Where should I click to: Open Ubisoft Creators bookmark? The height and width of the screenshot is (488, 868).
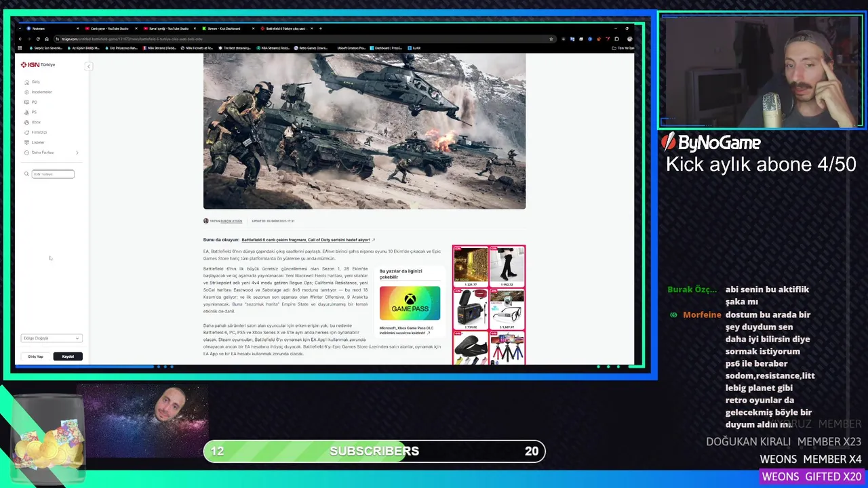click(x=351, y=48)
